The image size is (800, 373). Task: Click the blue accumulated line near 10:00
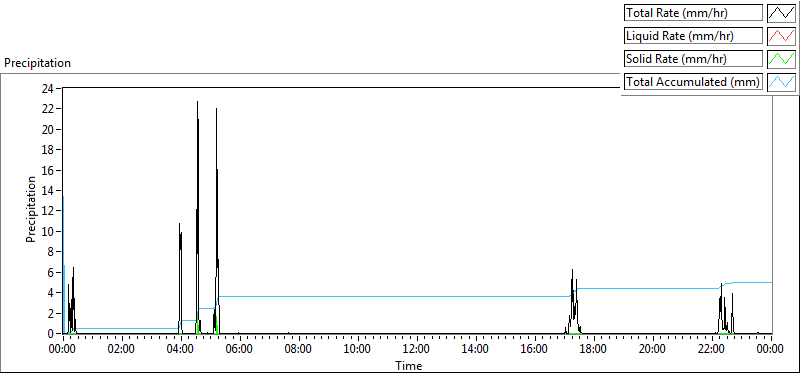click(358, 296)
